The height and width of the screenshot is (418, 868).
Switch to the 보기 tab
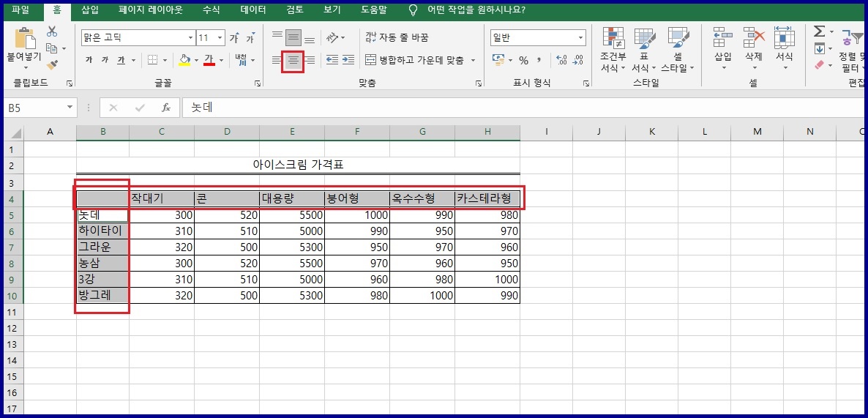tap(332, 10)
